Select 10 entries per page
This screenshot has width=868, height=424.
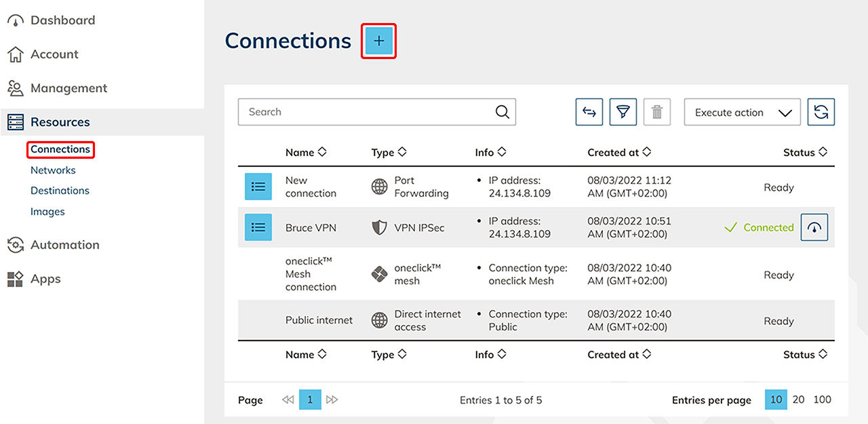(x=776, y=400)
